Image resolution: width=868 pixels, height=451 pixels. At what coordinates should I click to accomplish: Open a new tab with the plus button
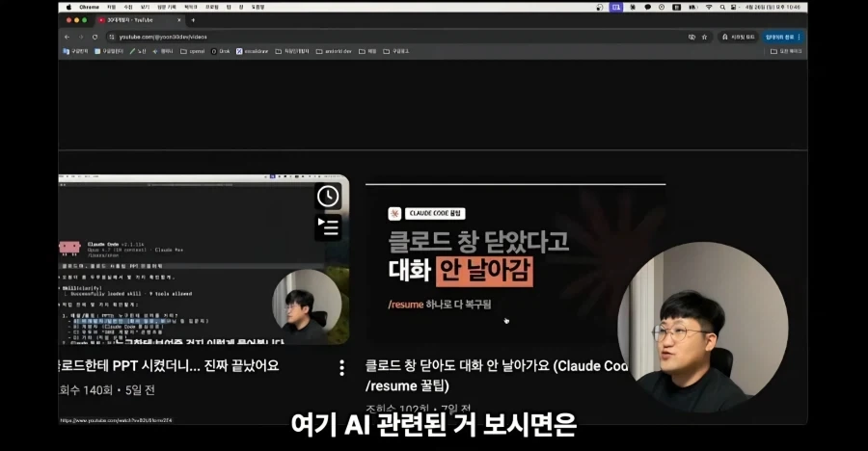pos(193,20)
